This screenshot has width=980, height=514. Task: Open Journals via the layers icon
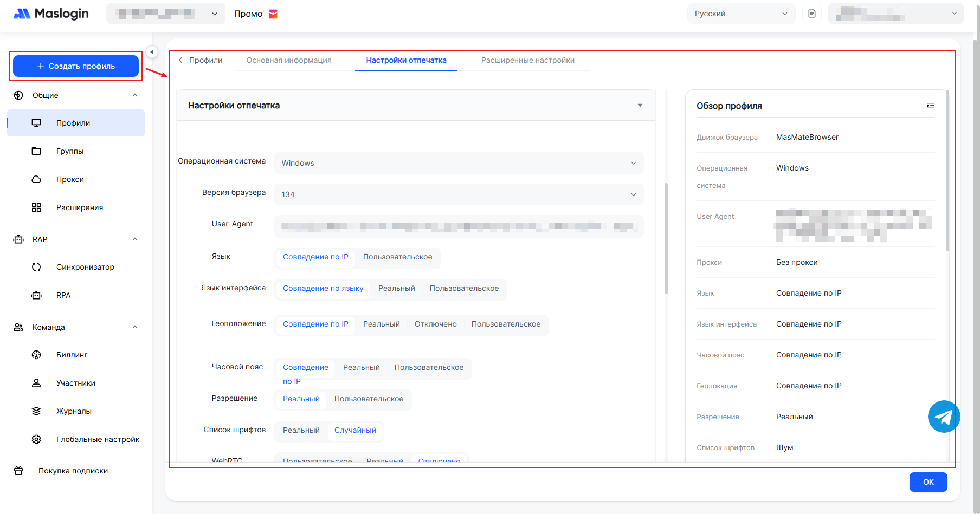tap(36, 411)
